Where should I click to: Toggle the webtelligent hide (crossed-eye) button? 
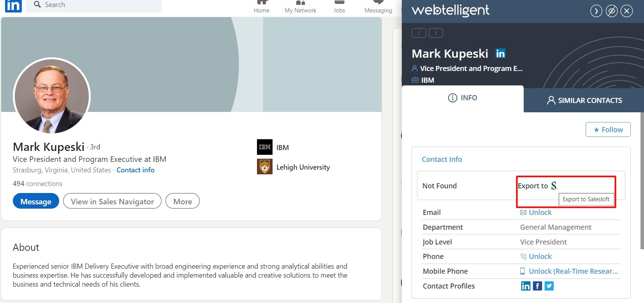612,11
